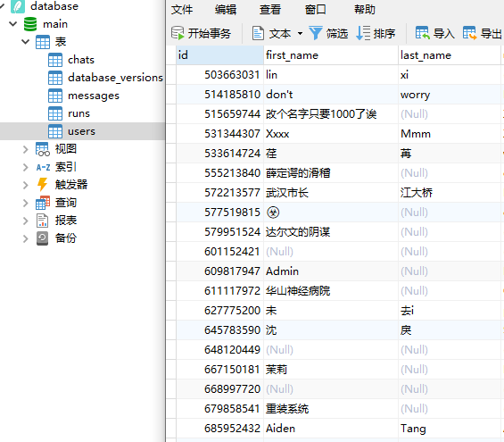Select the chats table icon

(55, 60)
